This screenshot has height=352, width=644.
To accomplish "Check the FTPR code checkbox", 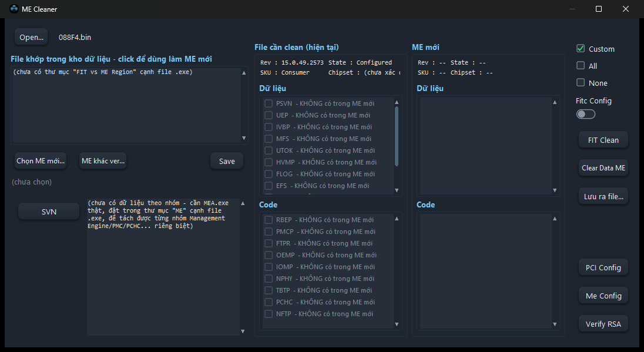I will [x=269, y=243].
